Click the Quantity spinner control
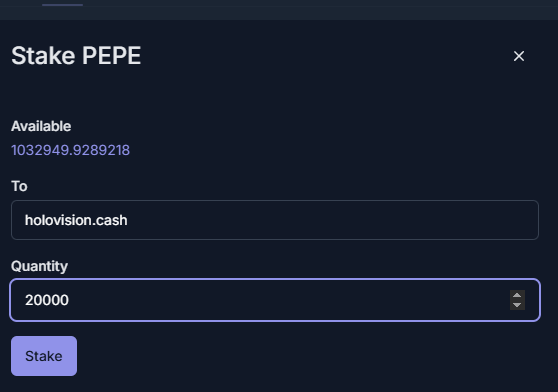Viewport: 558px width, 392px height. pos(517,300)
